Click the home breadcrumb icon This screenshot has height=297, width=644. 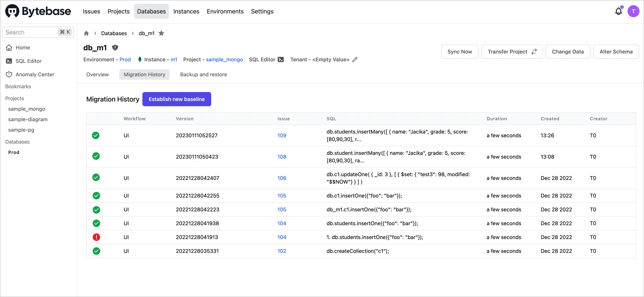click(x=86, y=33)
